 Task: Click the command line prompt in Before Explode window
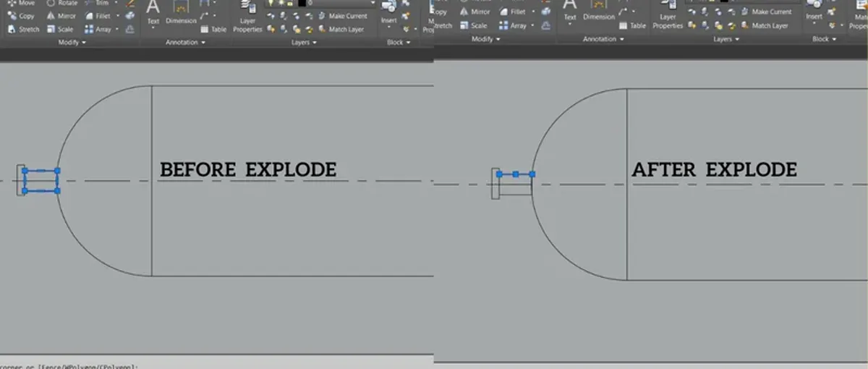69,366
